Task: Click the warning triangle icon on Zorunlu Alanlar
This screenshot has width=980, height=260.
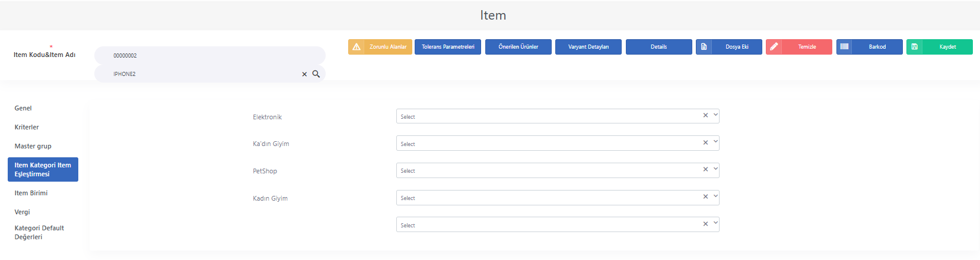Action: [357, 47]
